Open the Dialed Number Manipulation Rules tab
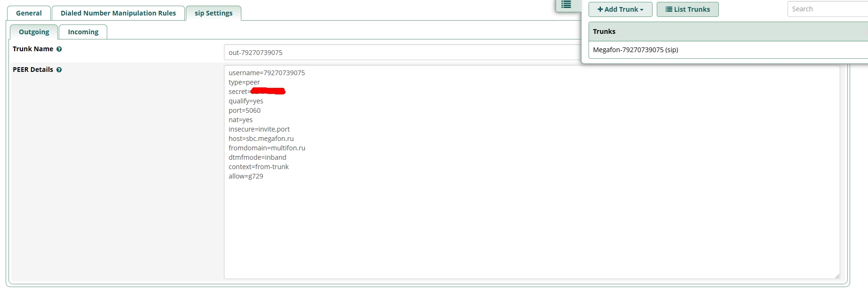Image resolution: width=868 pixels, height=296 pixels. (118, 13)
